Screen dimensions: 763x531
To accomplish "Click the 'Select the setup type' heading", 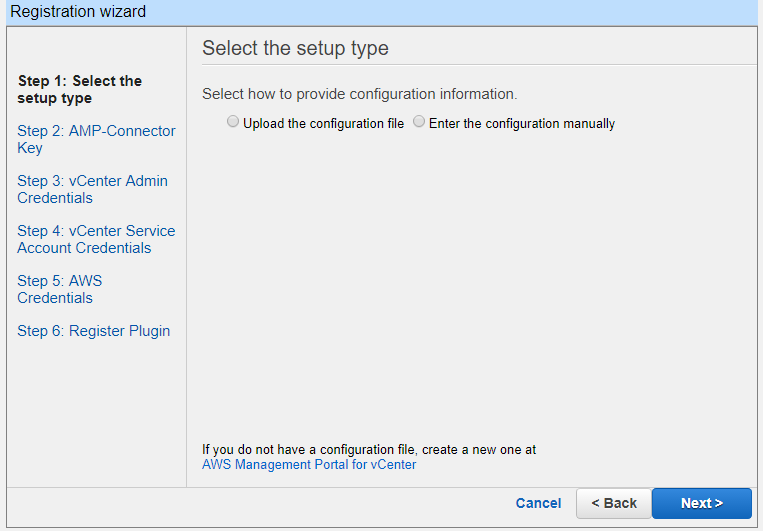I will tap(295, 48).
